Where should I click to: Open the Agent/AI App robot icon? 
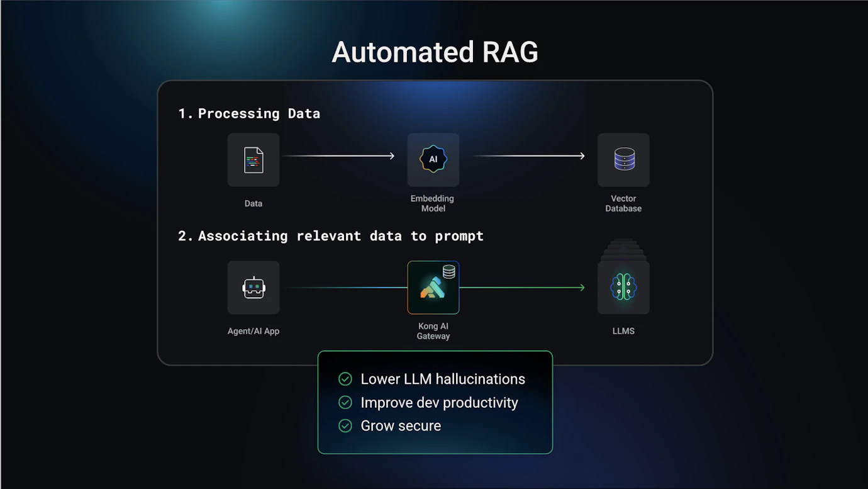point(253,288)
